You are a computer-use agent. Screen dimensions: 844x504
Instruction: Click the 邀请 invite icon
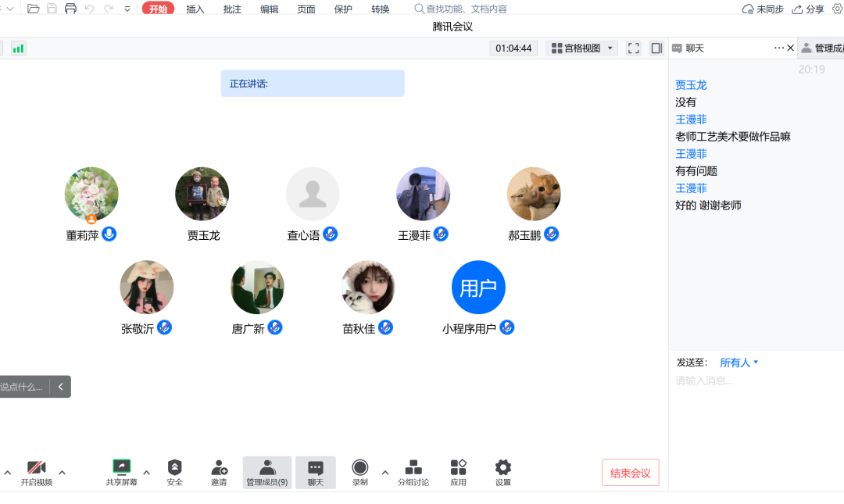click(x=219, y=473)
